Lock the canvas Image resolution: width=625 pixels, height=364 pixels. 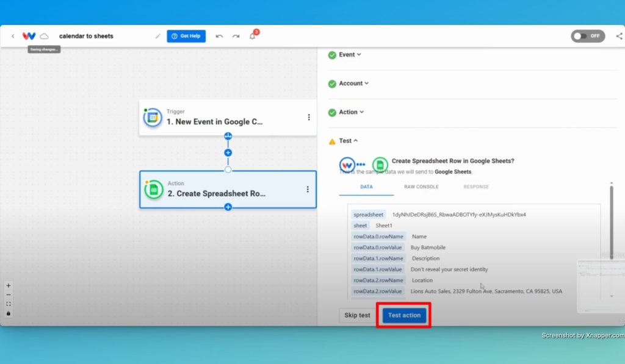click(9, 313)
